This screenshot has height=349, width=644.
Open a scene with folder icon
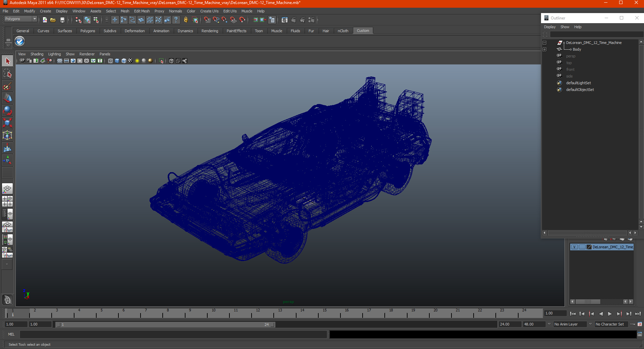point(53,20)
